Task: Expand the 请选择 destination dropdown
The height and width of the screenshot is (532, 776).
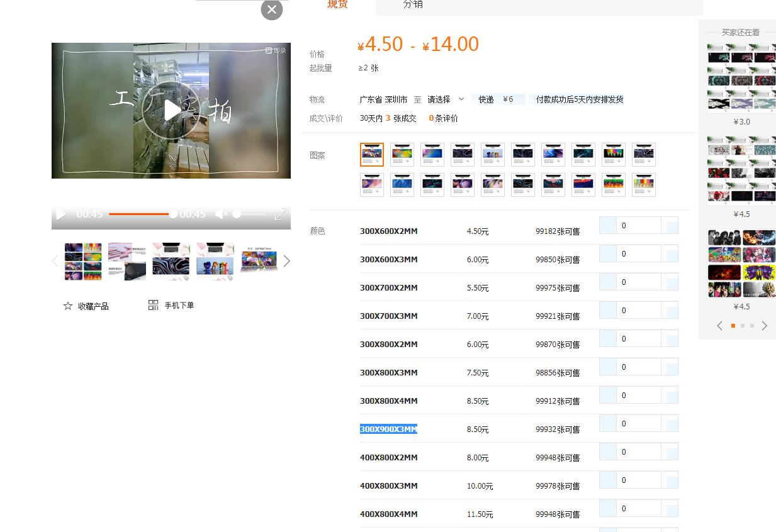Action: pyautogui.click(x=446, y=99)
